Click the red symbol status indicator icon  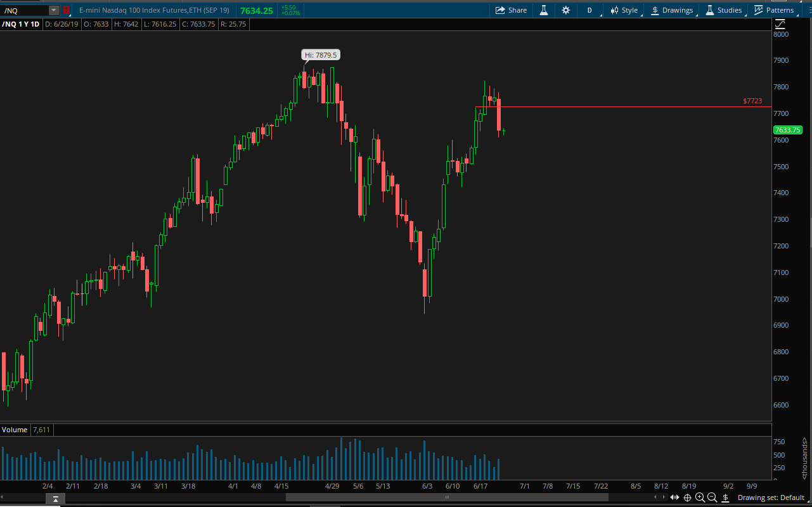click(x=66, y=10)
